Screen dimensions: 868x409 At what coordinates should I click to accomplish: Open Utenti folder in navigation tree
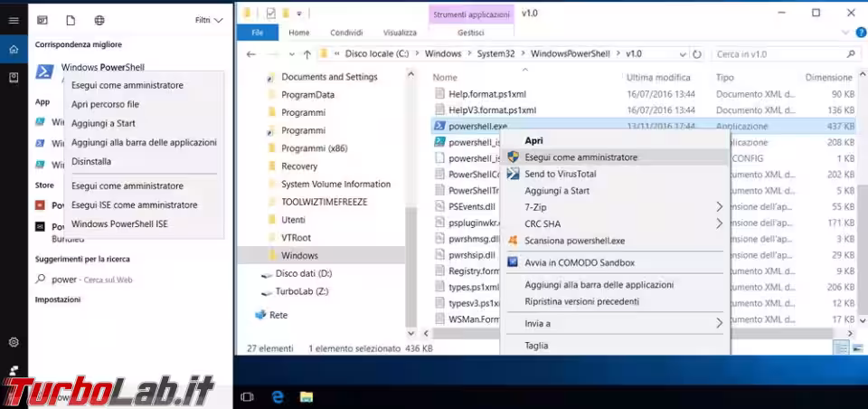click(293, 220)
